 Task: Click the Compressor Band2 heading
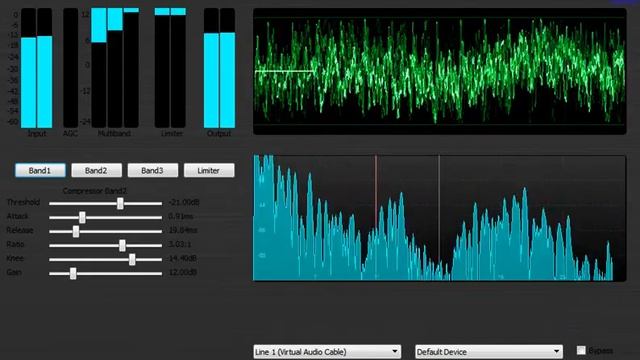pos(95,191)
